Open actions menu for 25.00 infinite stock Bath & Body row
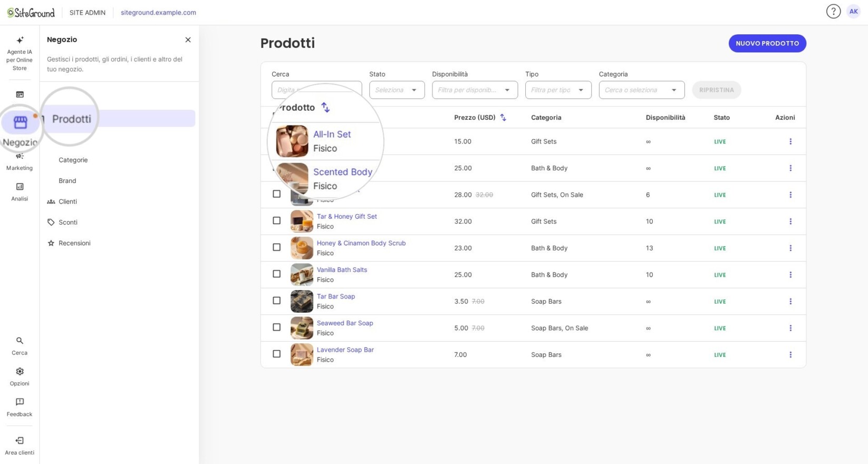 coord(790,168)
